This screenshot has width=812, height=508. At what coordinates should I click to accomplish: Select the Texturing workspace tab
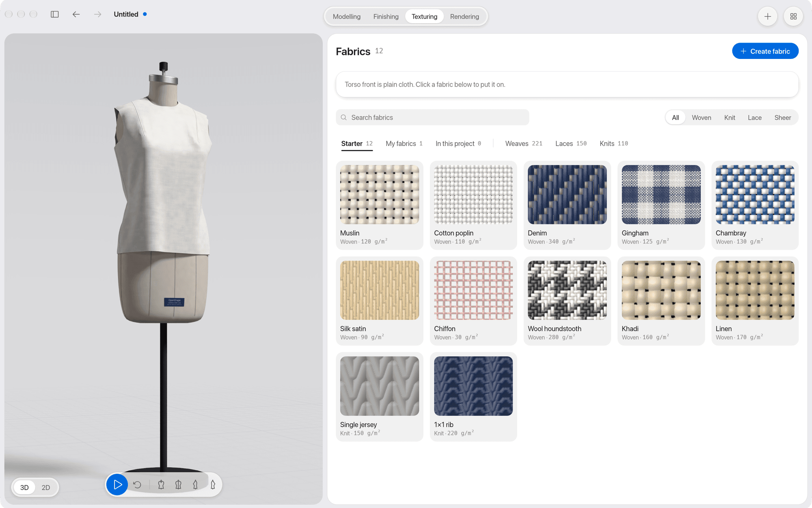[x=424, y=17]
